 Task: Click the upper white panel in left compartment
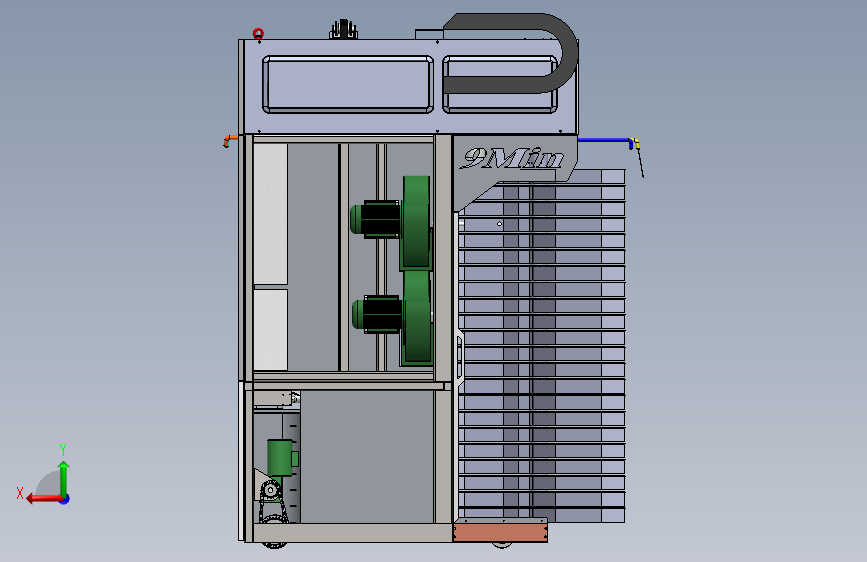click(x=270, y=214)
